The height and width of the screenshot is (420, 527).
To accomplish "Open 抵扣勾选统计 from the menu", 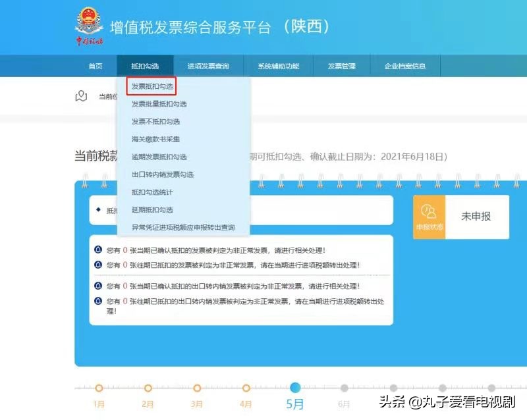I will coord(152,192).
